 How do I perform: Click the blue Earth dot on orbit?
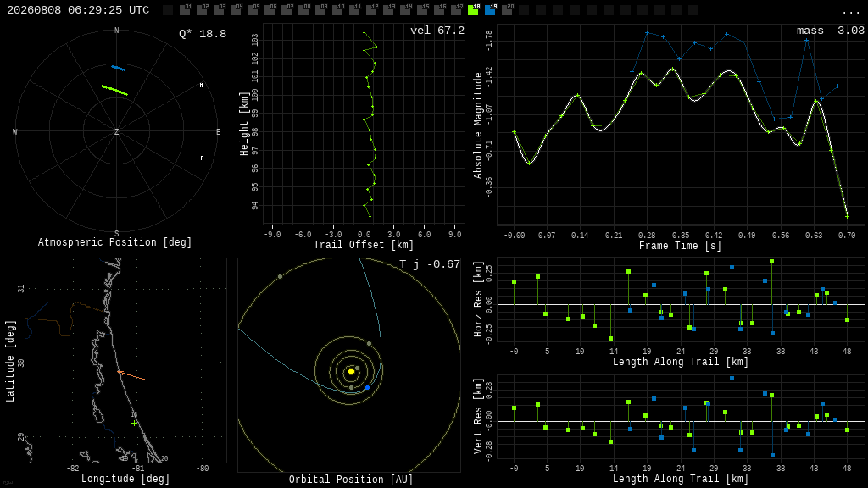coord(367,388)
